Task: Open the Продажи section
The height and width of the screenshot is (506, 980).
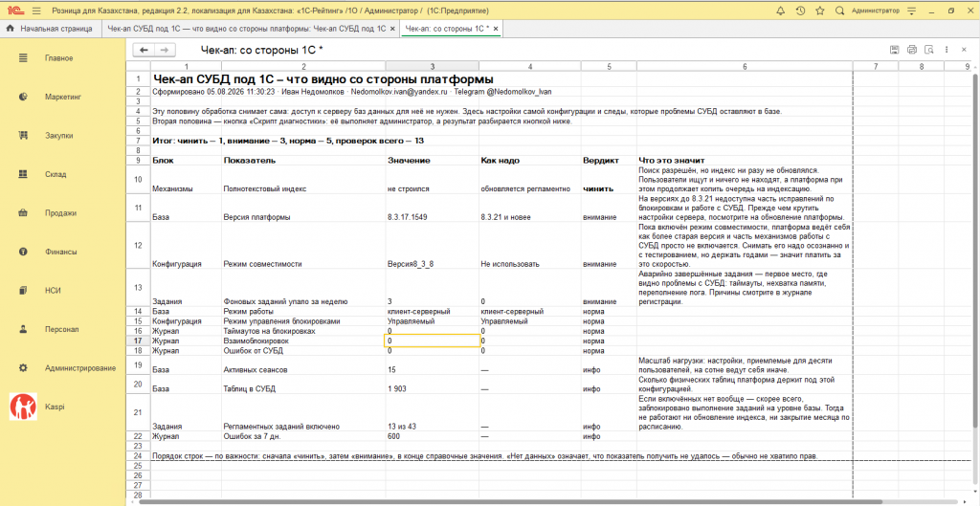Action: click(x=60, y=213)
